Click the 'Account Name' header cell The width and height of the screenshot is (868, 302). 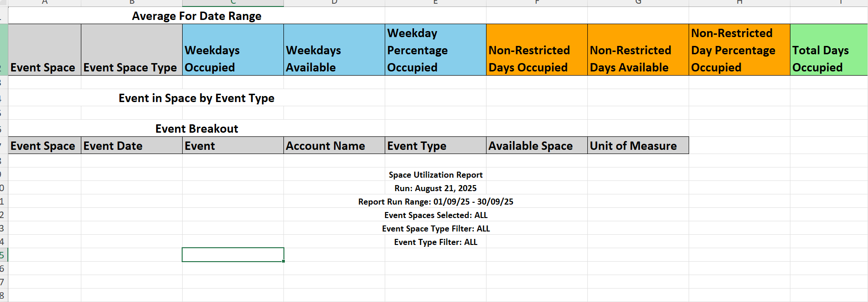coord(334,145)
